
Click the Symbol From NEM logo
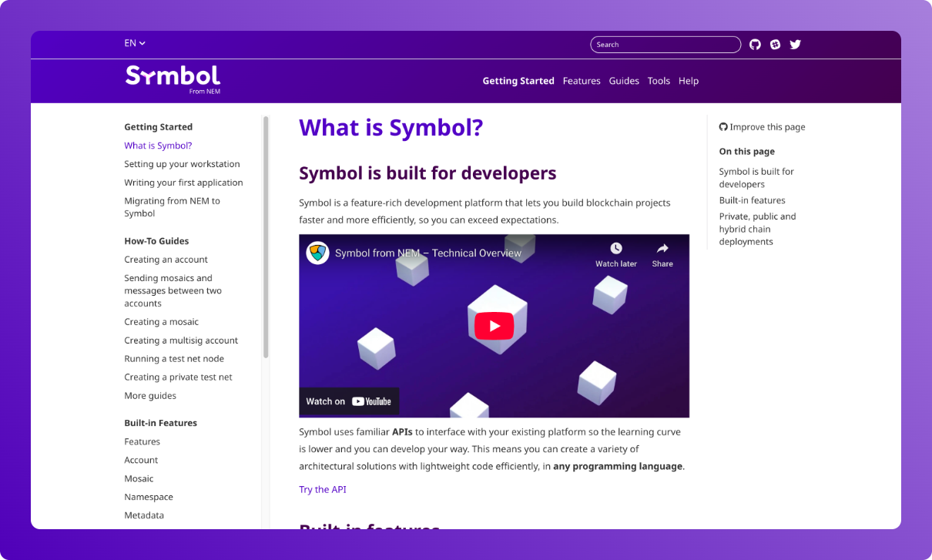pos(172,78)
